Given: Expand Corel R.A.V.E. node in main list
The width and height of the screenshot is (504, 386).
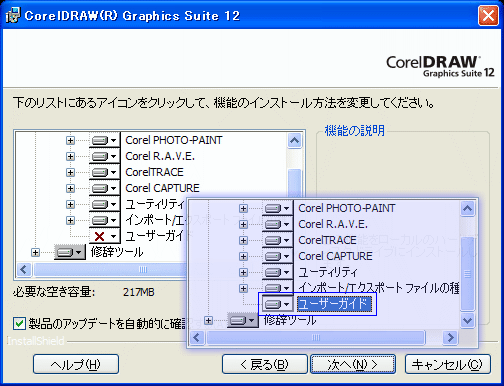Looking at the screenshot, I should (x=70, y=156).
